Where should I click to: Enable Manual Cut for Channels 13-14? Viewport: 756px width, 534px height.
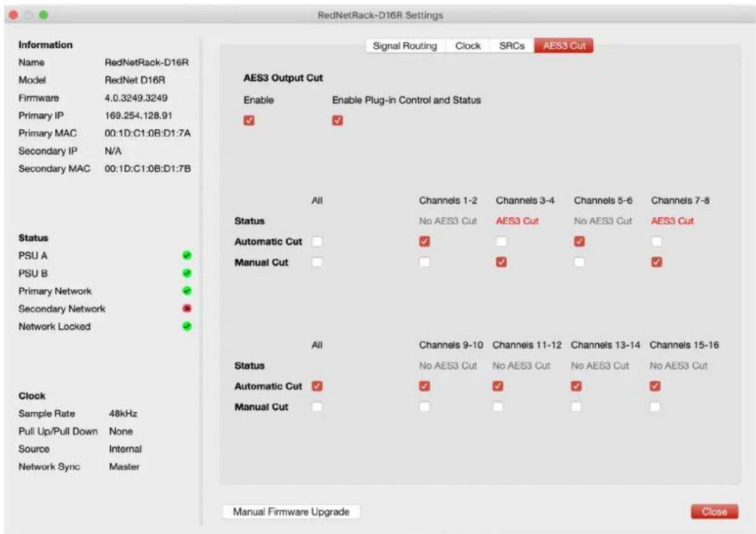[x=576, y=407]
